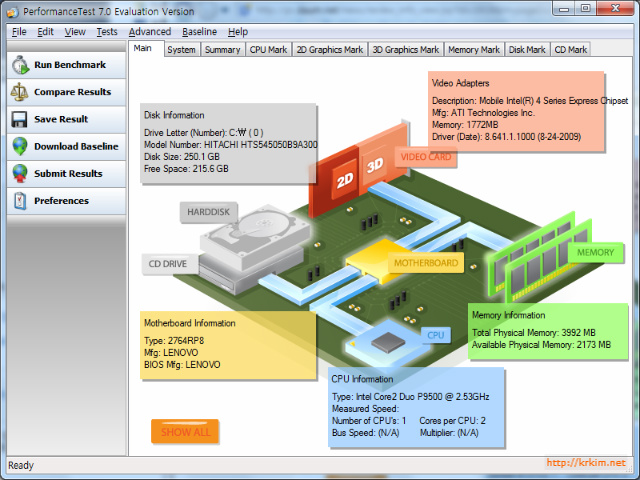Click the CPU Information heading
Image resolution: width=640 pixels, height=480 pixels.
pyautogui.click(x=362, y=379)
